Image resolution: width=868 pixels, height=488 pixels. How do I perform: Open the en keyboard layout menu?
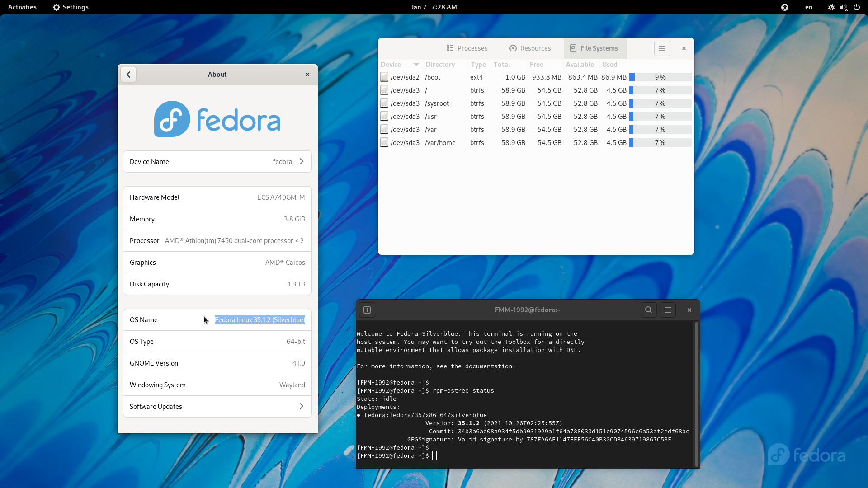[x=809, y=7]
